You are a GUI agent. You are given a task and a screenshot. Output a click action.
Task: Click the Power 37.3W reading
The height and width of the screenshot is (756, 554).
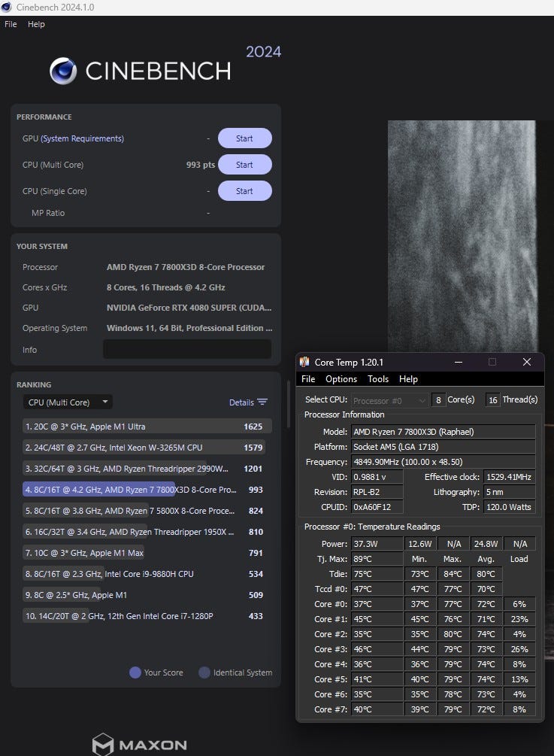click(x=377, y=544)
